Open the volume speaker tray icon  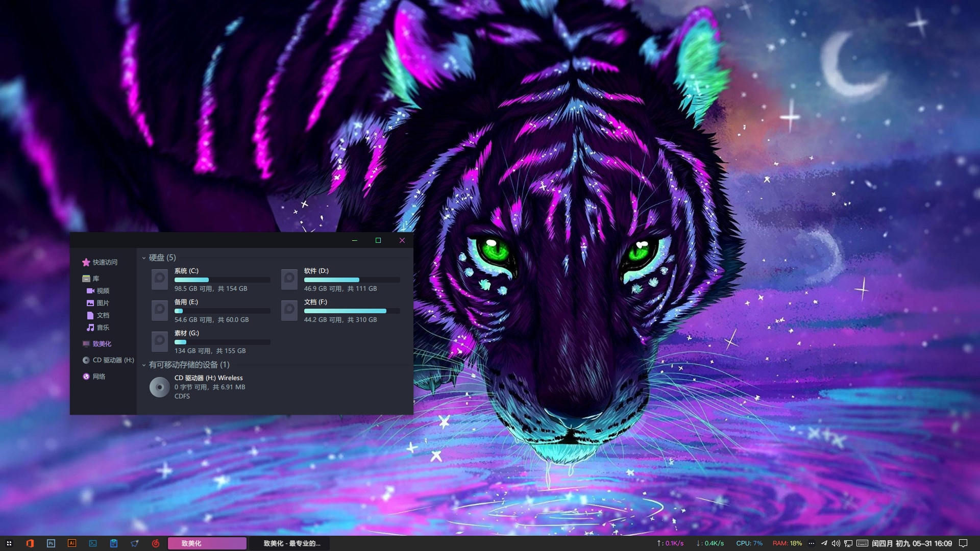coord(836,543)
